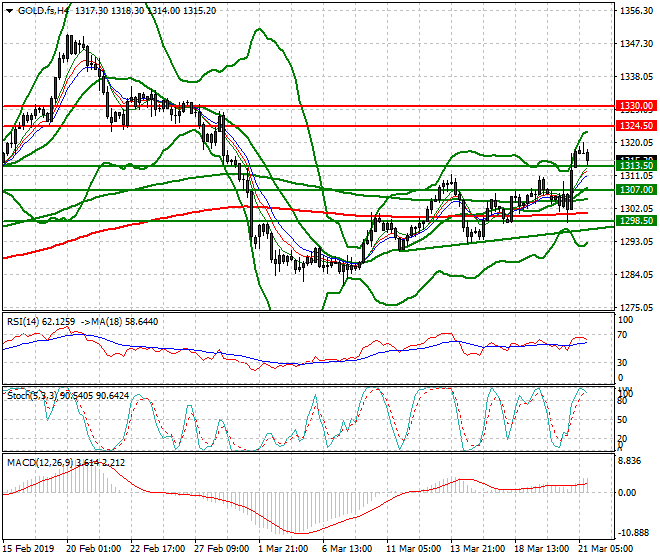This screenshot has height=560, width=660.
Task: Click the 1356.30 price scale value
Action: (x=636, y=11)
